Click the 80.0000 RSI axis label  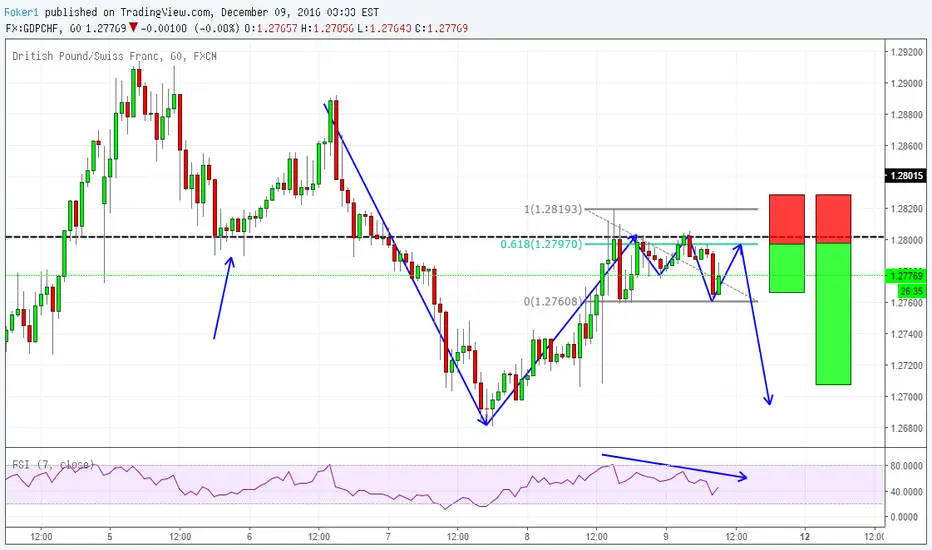(x=906, y=466)
